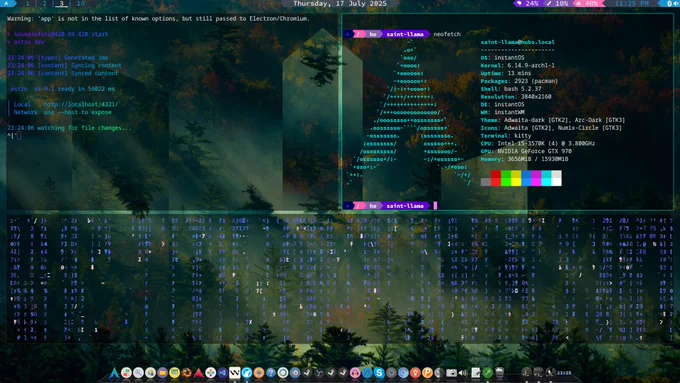Open the red lightbulb app in the dock
This screenshot has width=680, height=383.
click(x=415, y=373)
